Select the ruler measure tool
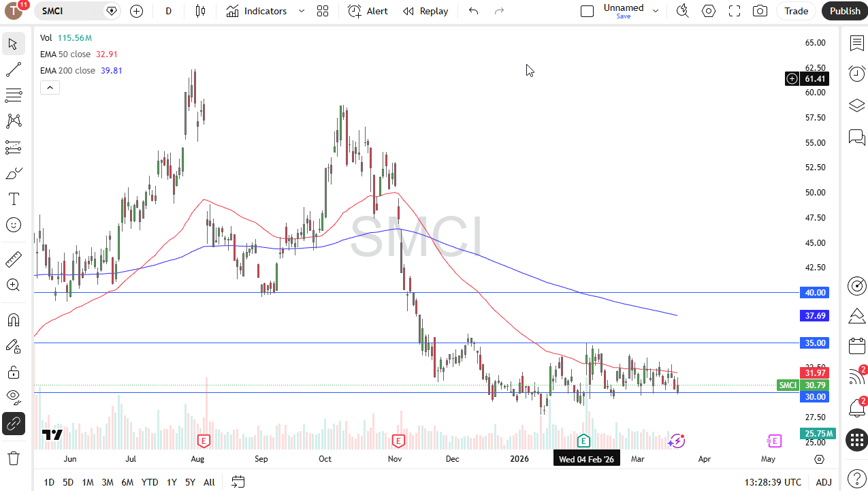Image resolution: width=868 pixels, height=491 pixels. (x=13, y=259)
